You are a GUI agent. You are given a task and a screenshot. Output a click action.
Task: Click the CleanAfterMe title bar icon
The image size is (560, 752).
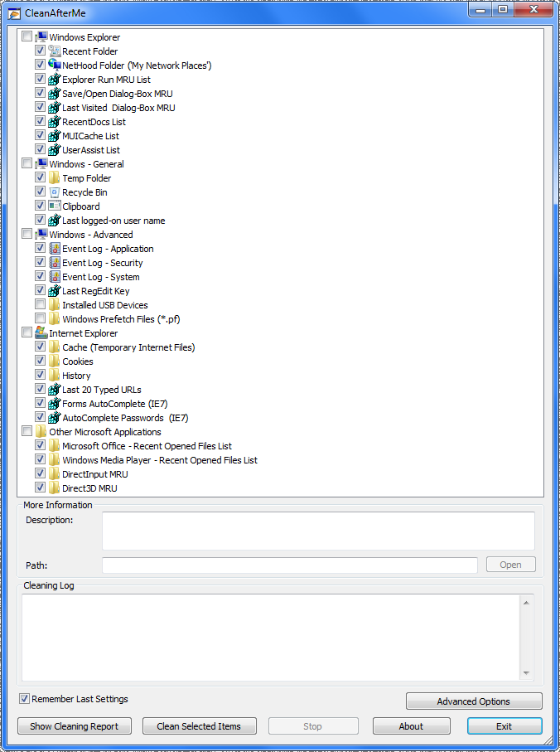pos(14,13)
